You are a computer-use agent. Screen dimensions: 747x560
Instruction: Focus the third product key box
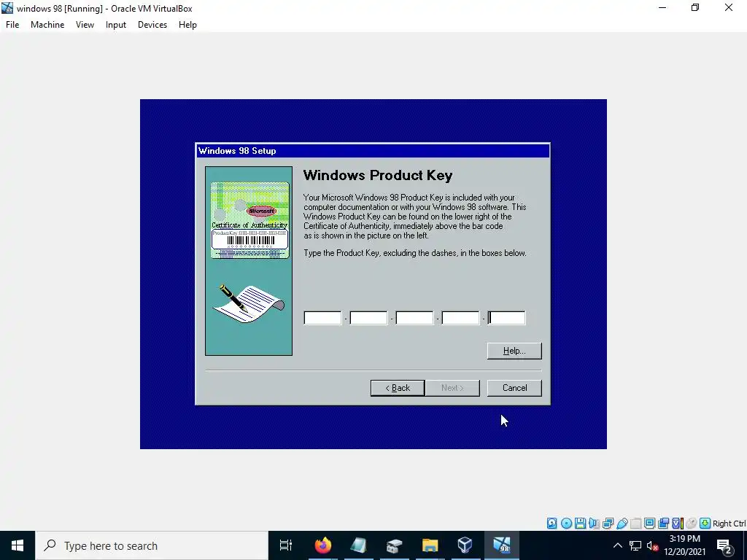(414, 318)
